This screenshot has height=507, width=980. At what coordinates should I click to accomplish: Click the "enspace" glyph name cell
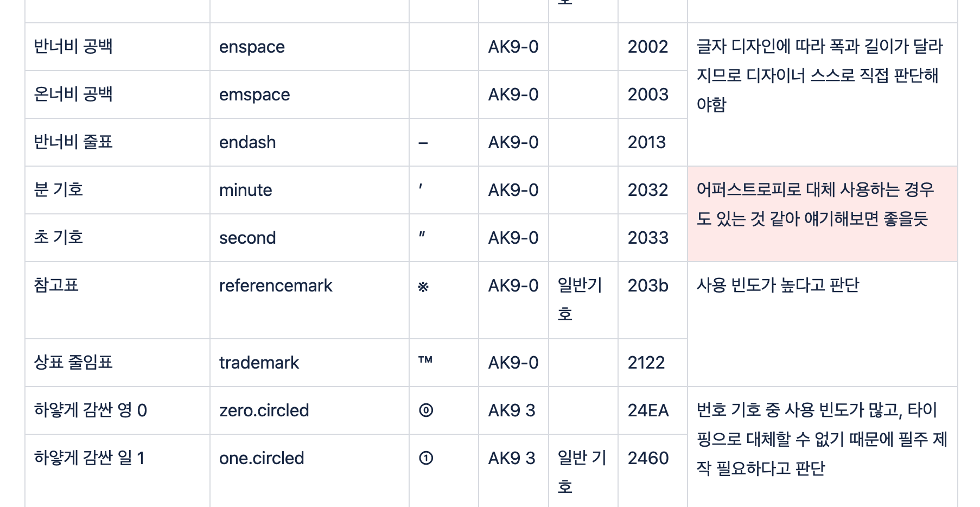(252, 47)
